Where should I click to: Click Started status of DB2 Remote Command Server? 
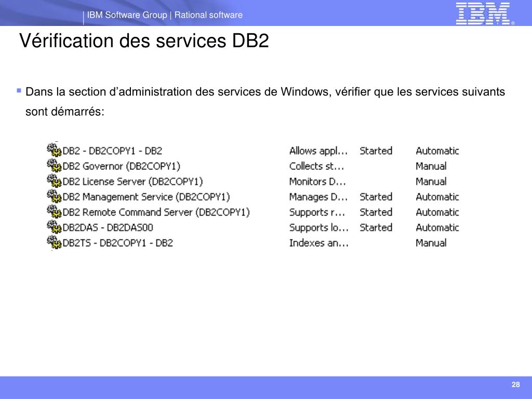tap(376, 212)
